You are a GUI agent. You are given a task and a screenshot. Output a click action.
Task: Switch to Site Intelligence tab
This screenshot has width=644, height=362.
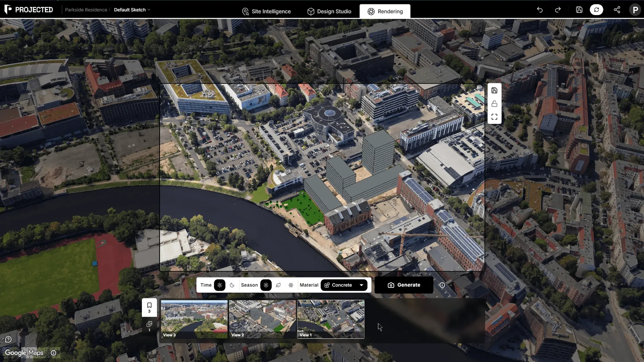tap(266, 11)
